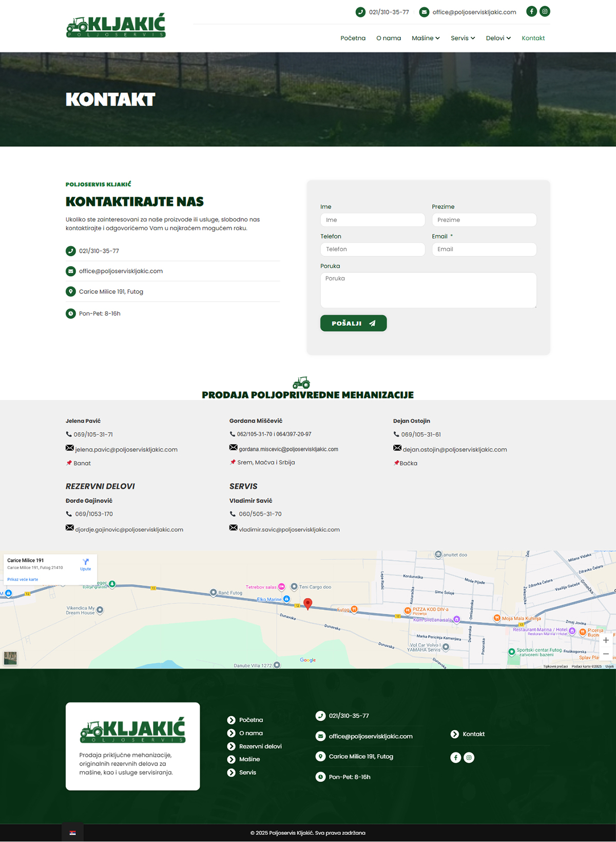The height and width of the screenshot is (842, 616).
Task: Open the Serbian flag language switcher
Action: [73, 833]
